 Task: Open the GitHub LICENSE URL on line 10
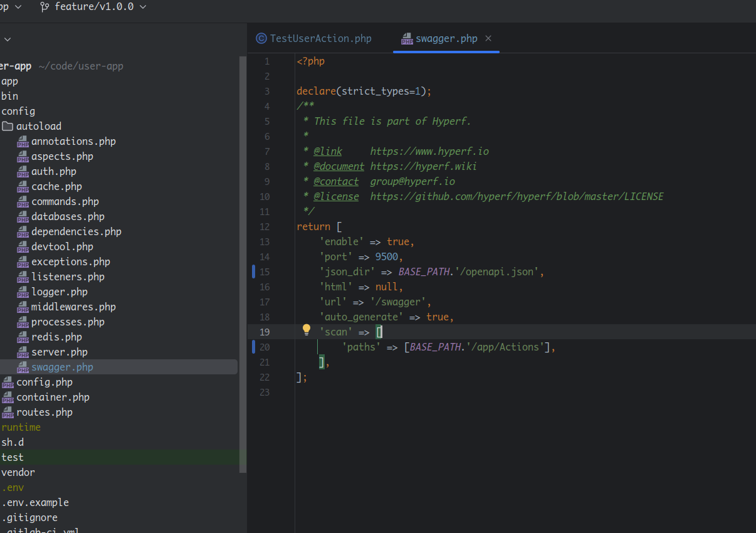[517, 196]
